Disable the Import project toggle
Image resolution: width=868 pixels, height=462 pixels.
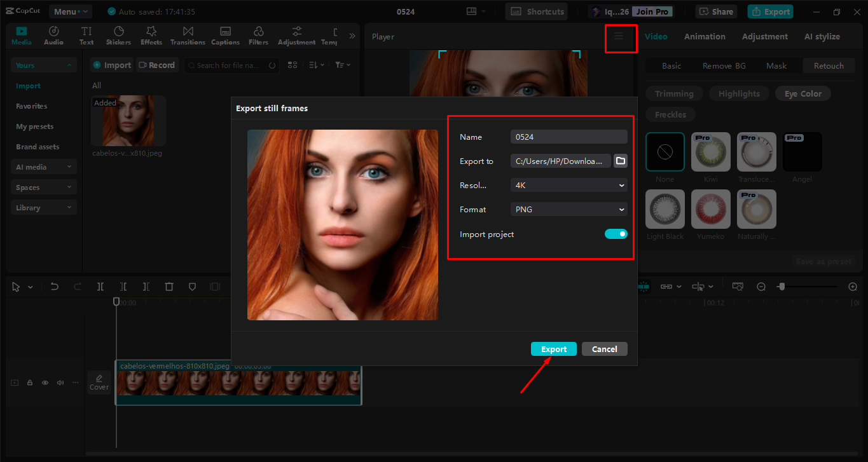(x=615, y=234)
